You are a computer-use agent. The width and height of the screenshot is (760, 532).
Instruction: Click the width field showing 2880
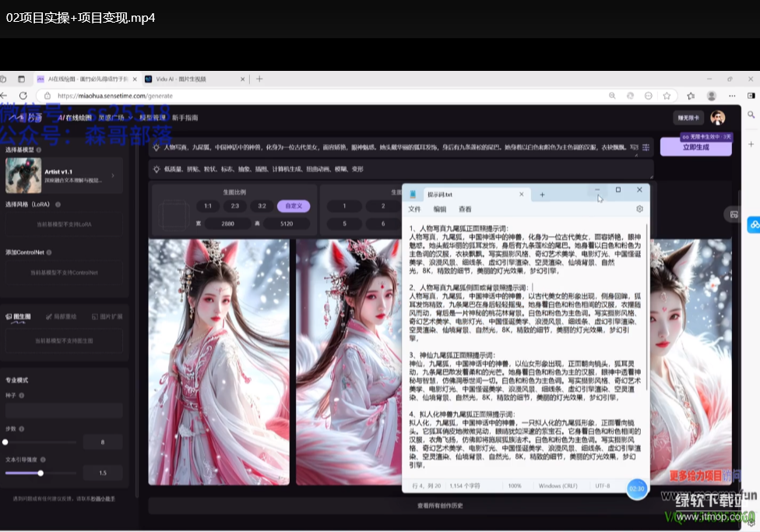point(228,224)
